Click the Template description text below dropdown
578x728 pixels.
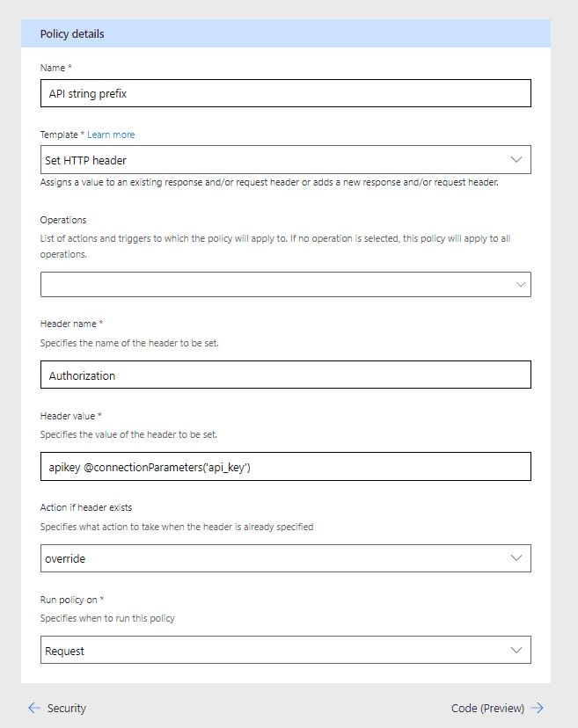click(x=269, y=183)
